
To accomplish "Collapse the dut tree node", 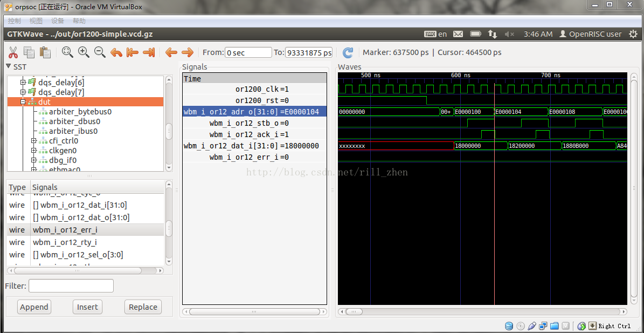I will [x=23, y=101].
